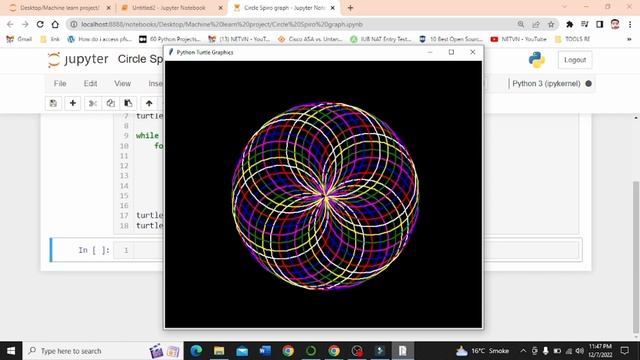Click the Windows taskbar search box
640x360 pixels.
coord(103,351)
